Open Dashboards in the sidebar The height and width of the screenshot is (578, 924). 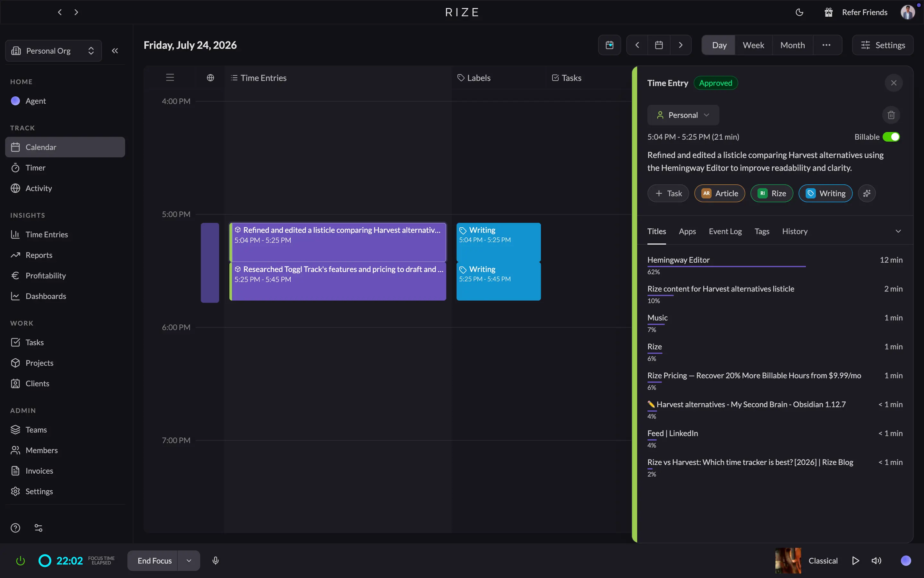tap(65, 296)
